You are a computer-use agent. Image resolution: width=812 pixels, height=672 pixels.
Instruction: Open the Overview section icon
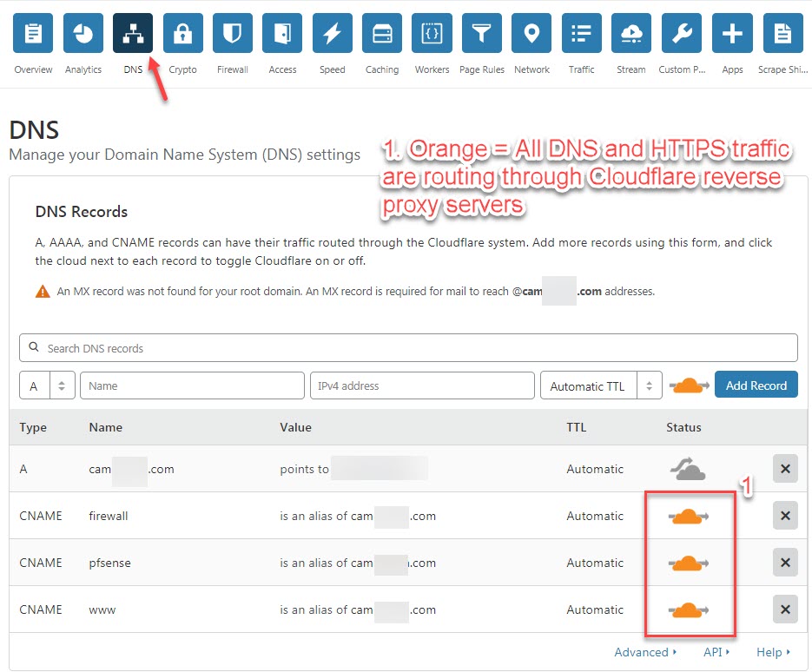33,33
